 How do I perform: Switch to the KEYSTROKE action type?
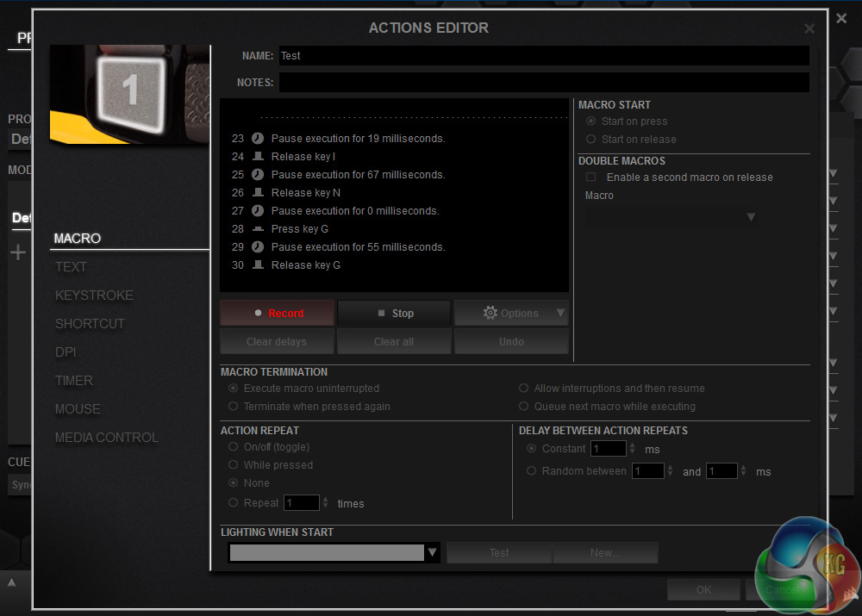click(94, 296)
